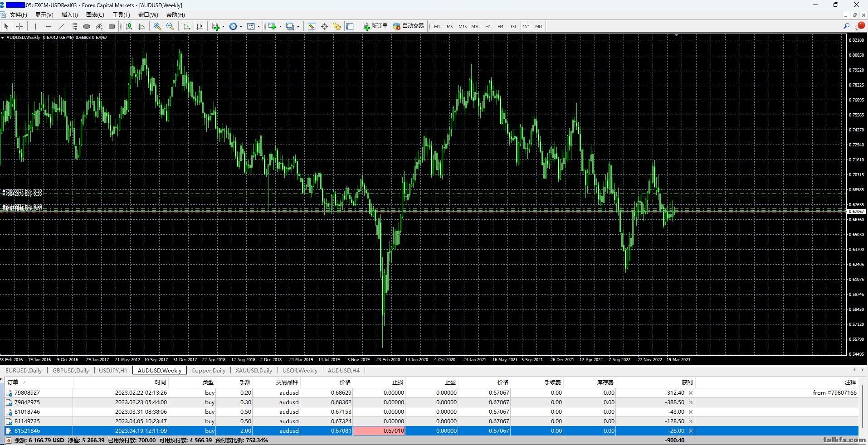The height and width of the screenshot is (445, 868).
Task: Switch timeframe to M1
Action: 437,26
